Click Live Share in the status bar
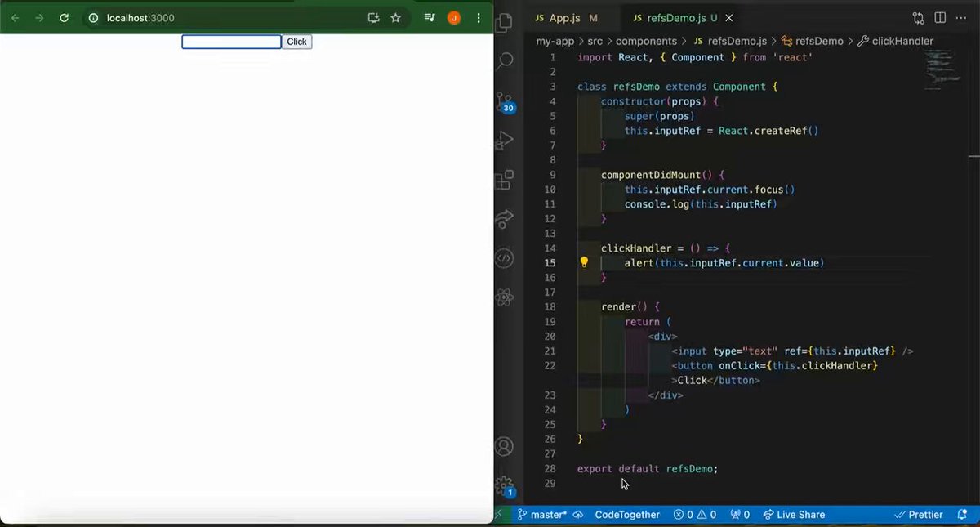 pyautogui.click(x=794, y=515)
